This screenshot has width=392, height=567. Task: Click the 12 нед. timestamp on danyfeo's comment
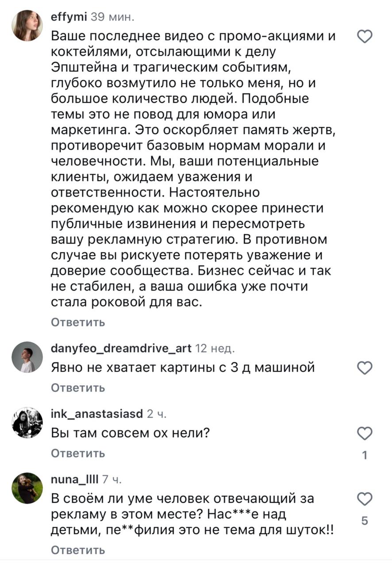(214, 349)
